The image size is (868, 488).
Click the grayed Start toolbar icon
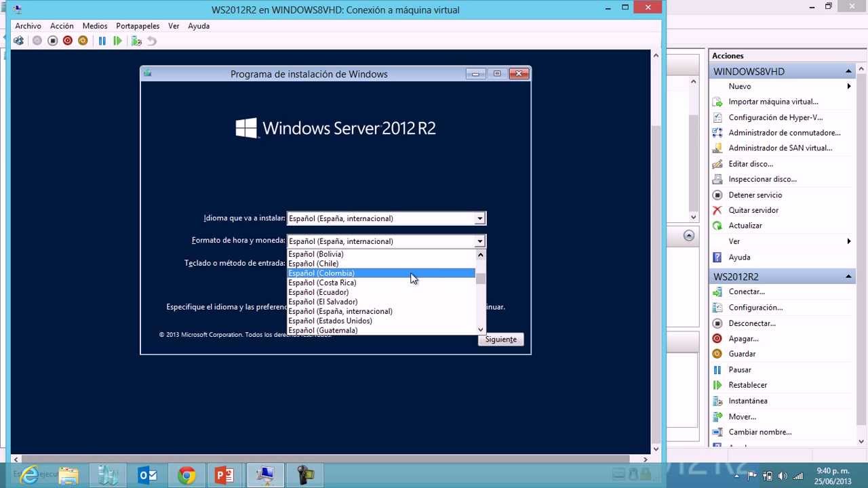point(37,41)
